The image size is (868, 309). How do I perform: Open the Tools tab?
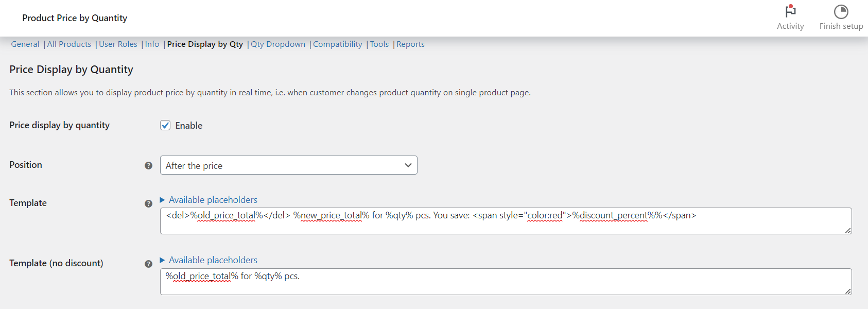click(x=379, y=44)
